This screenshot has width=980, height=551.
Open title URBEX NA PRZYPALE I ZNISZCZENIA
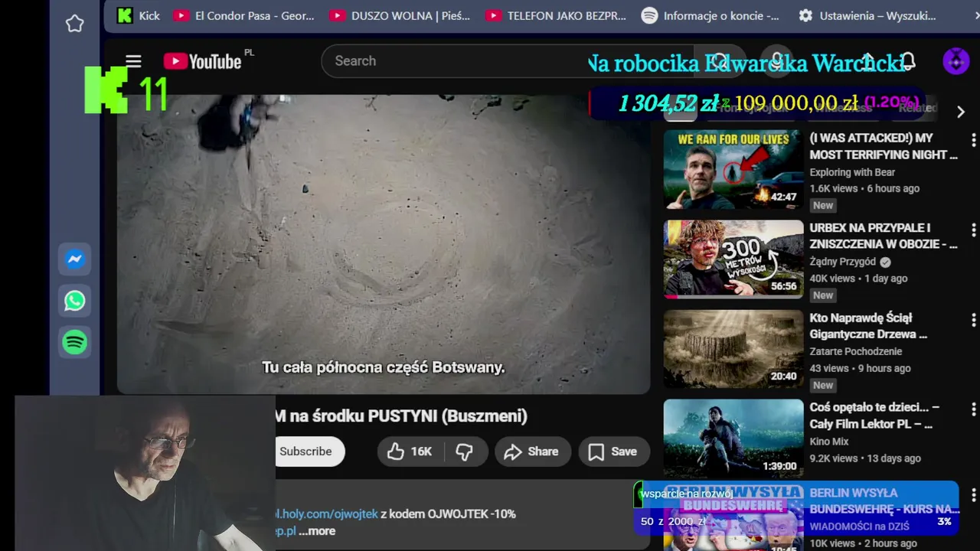pos(884,236)
